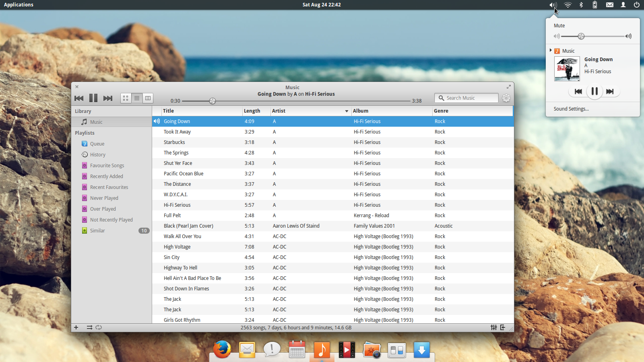Select the Favourite Songs playlist

[x=107, y=165]
